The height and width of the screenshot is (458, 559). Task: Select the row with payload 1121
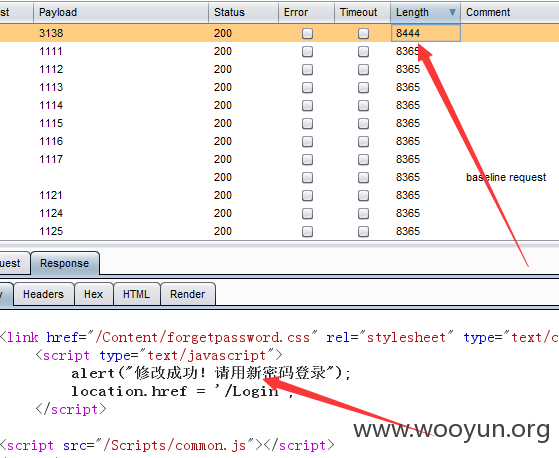pyautogui.click(x=280, y=195)
